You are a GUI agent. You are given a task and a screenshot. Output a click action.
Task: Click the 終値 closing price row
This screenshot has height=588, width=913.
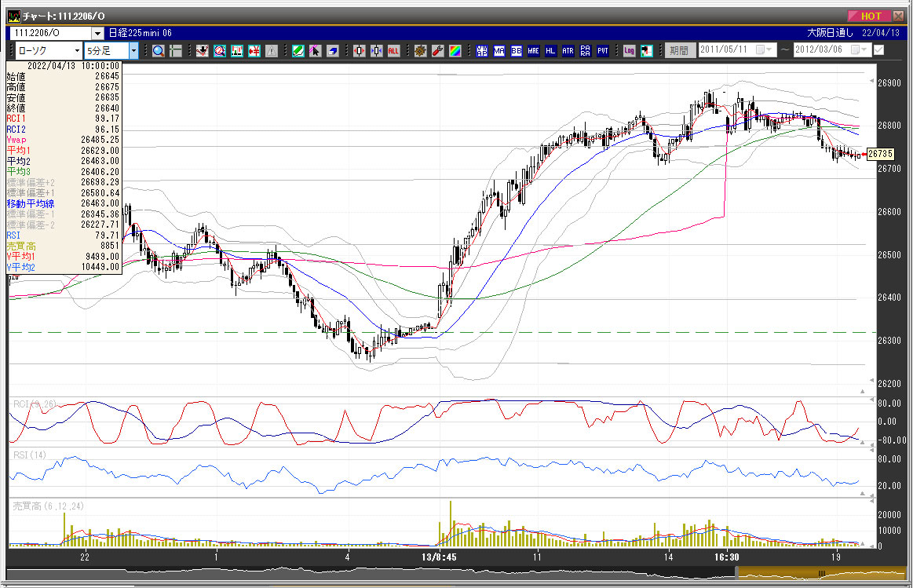point(63,108)
